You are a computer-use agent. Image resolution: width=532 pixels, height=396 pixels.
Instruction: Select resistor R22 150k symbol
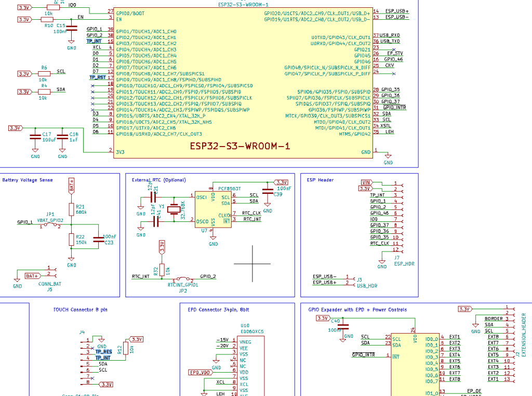click(x=72, y=239)
